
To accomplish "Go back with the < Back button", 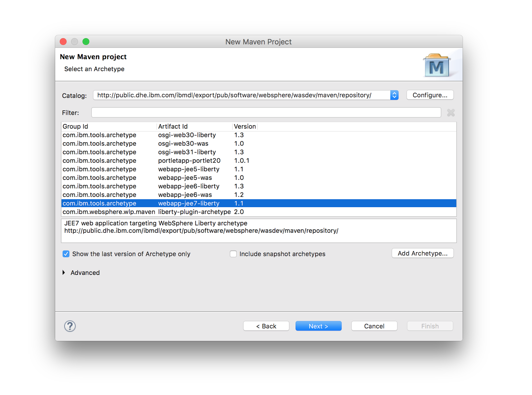I will click(x=266, y=326).
